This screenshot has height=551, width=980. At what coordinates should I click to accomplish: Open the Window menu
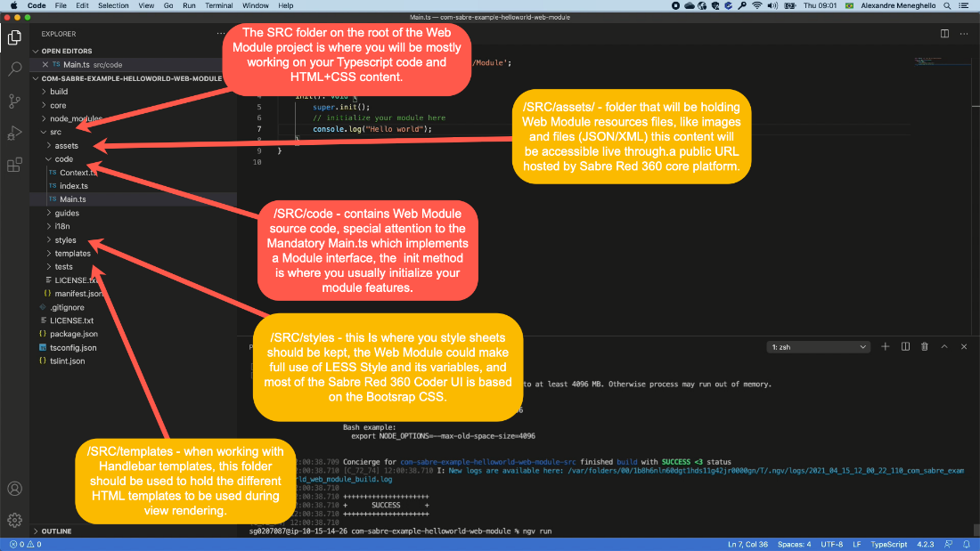click(255, 5)
